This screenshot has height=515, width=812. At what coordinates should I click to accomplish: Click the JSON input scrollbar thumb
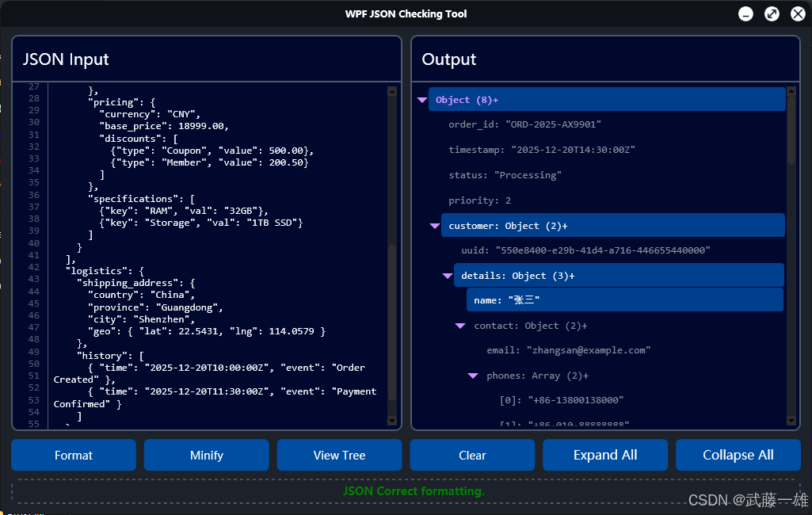392,321
